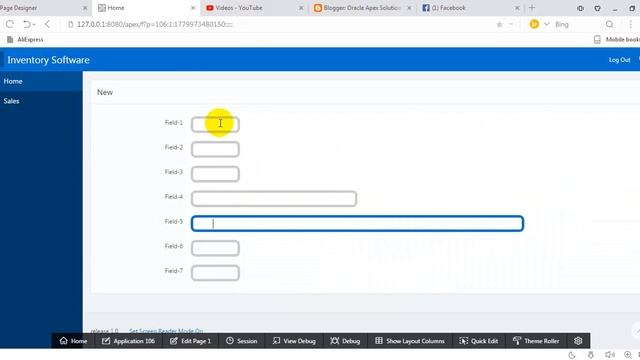Focus the Field-7 input box
Screen dimensions: 640x360
(215, 273)
